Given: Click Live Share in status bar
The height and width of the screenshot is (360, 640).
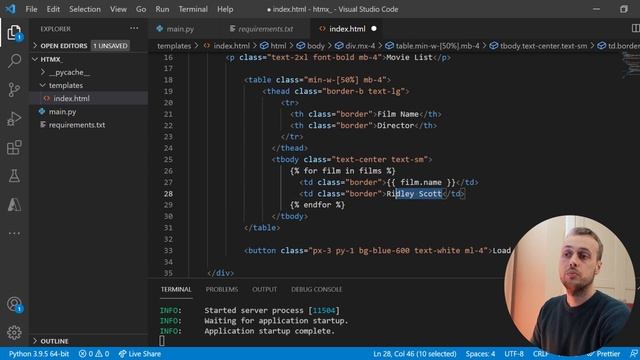Looking at the screenshot, I should point(140,354).
